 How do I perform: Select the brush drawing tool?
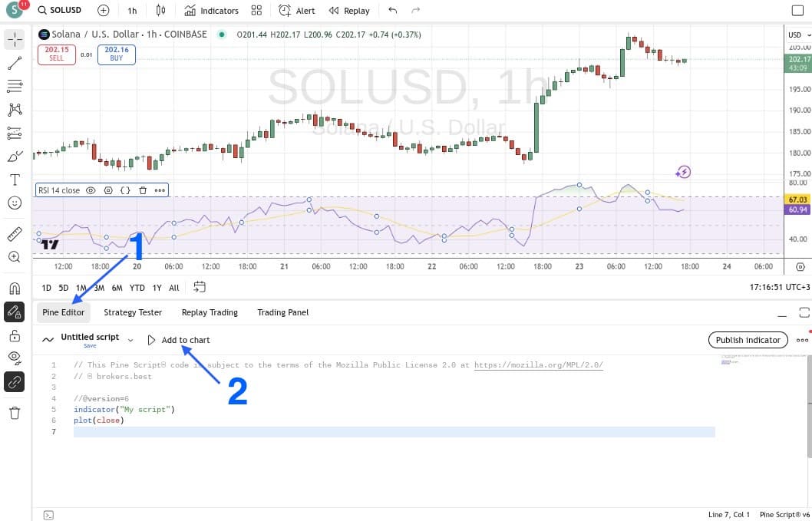click(x=15, y=157)
